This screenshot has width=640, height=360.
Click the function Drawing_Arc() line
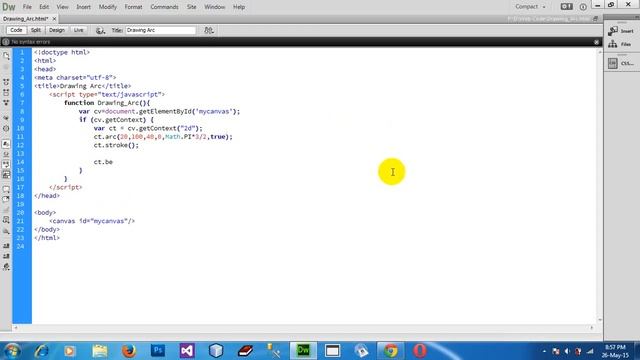point(107,103)
